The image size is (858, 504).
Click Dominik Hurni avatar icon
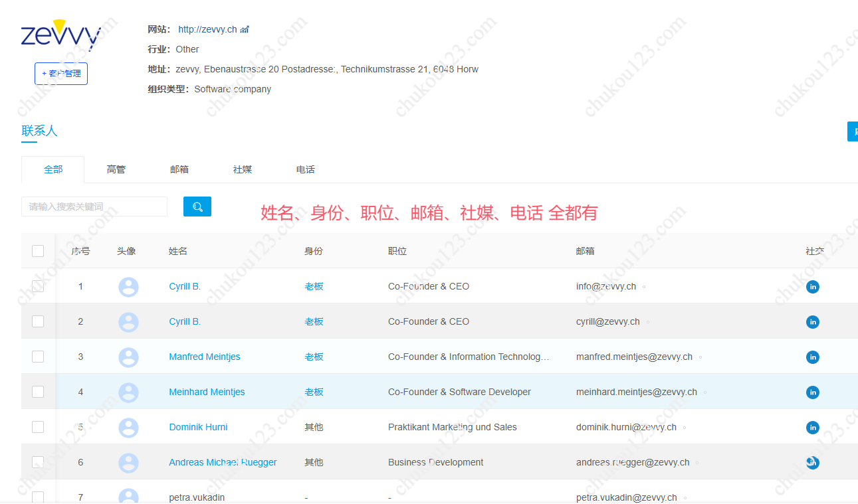(x=128, y=428)
